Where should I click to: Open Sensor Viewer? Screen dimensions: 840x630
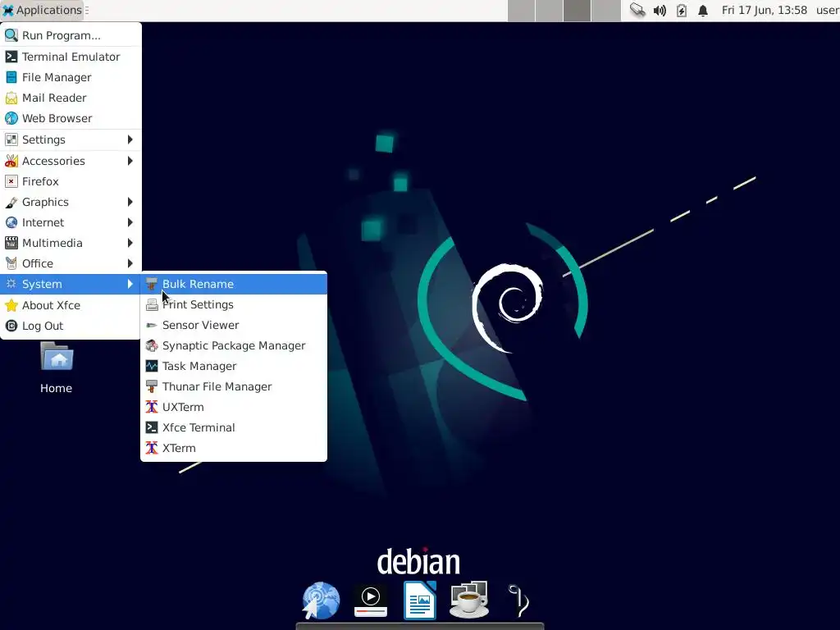(234, 325)
